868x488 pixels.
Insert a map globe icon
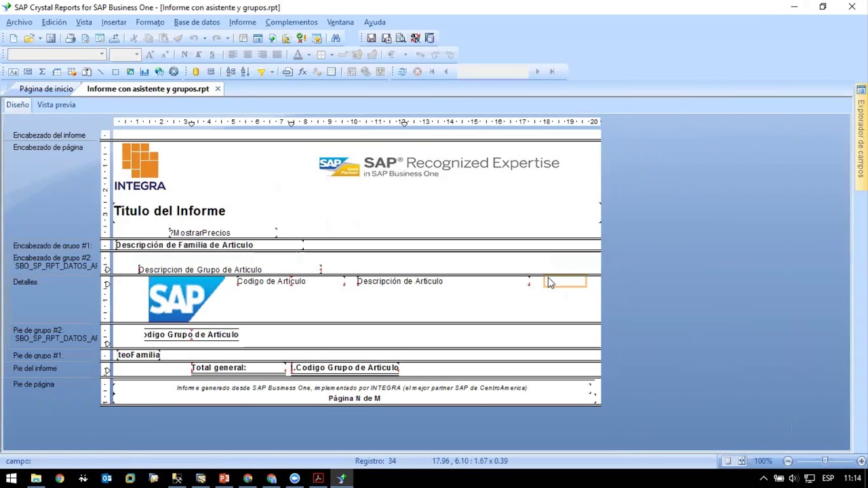(x=159, y=72)
